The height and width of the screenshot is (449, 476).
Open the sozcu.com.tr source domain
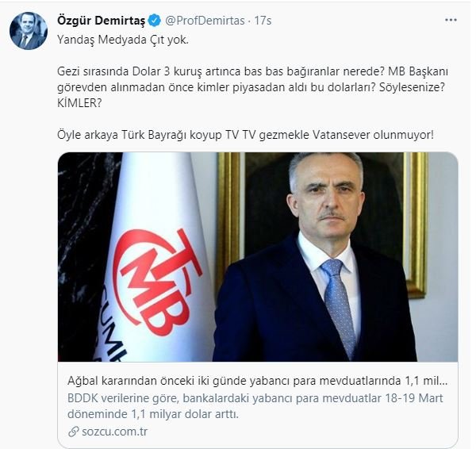pos(114,432)
